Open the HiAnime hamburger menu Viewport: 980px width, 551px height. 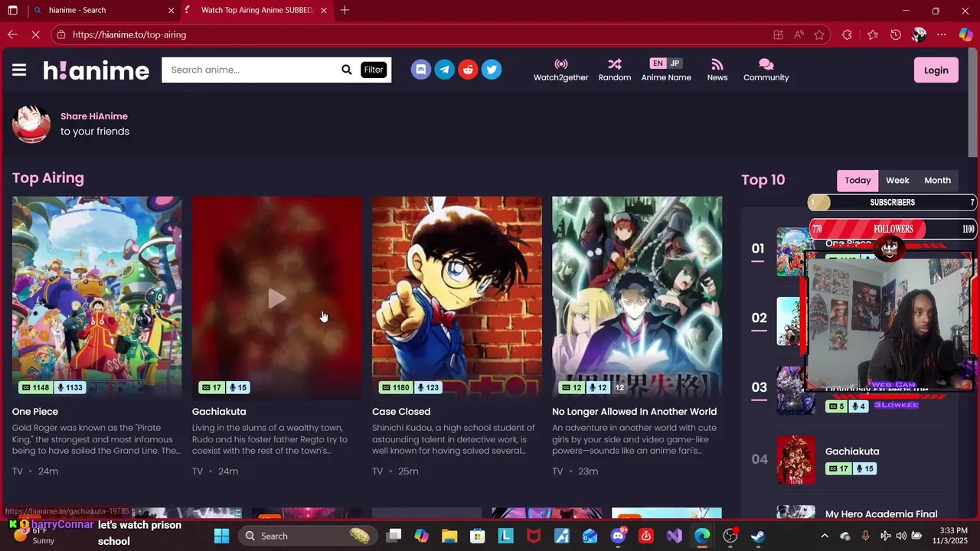point(19,70)
